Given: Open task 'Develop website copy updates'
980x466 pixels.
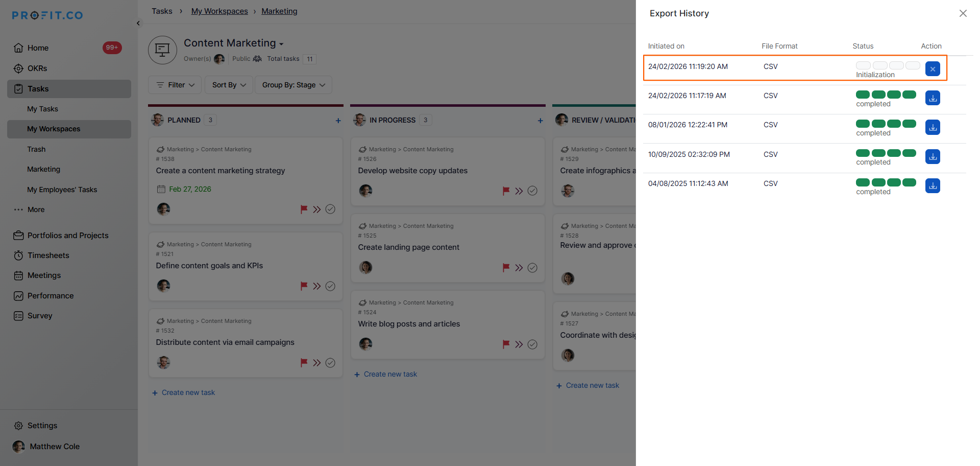Looking at the screenshot, I should (413, 171).
